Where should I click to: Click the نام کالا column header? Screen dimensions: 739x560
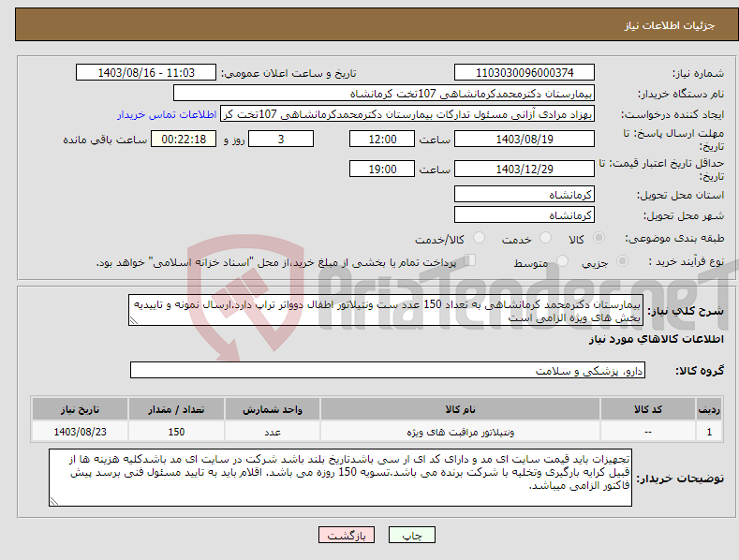point(460,409)
